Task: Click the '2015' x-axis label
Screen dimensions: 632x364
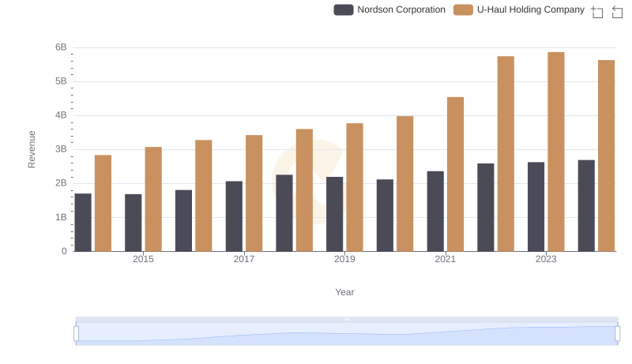Action: pos(143,259)
